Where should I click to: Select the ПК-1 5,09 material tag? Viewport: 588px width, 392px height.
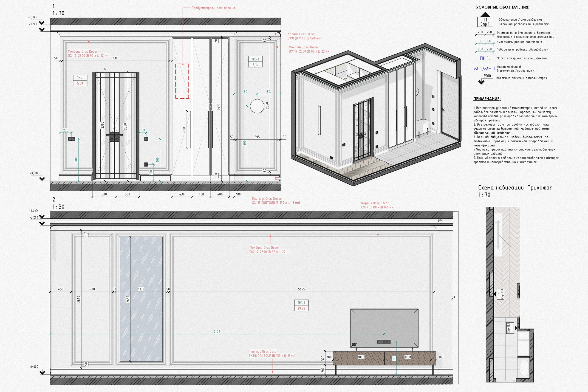(x=80, y=81)
